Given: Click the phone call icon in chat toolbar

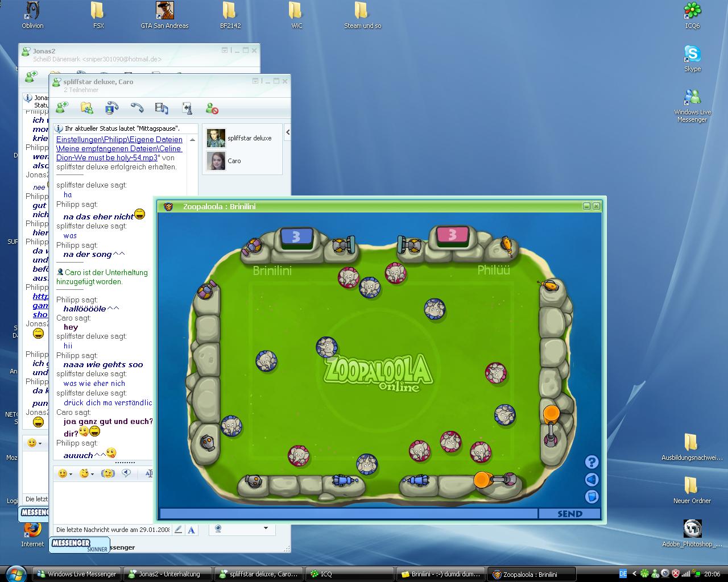Looking at the screenshot, I should 136,107.
